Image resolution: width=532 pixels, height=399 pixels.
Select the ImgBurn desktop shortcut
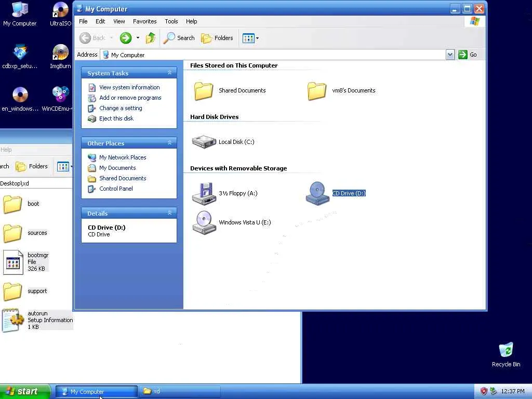pos(60,57)
